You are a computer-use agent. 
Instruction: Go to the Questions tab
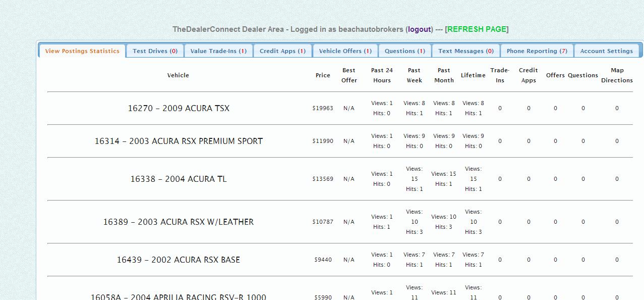point(405,51)
